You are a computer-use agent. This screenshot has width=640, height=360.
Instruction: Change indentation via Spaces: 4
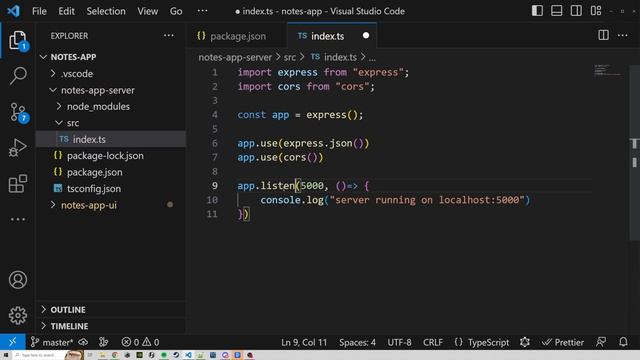pos(357,342)
